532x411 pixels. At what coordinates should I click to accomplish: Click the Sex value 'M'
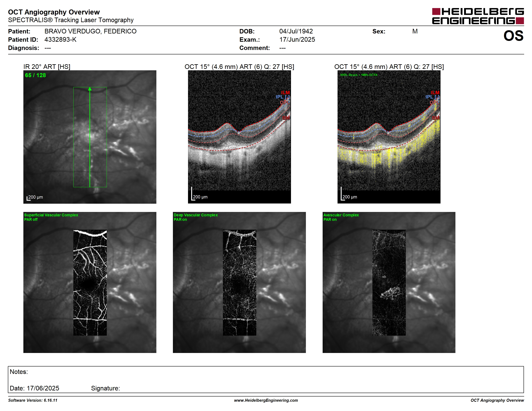(415, 31)
